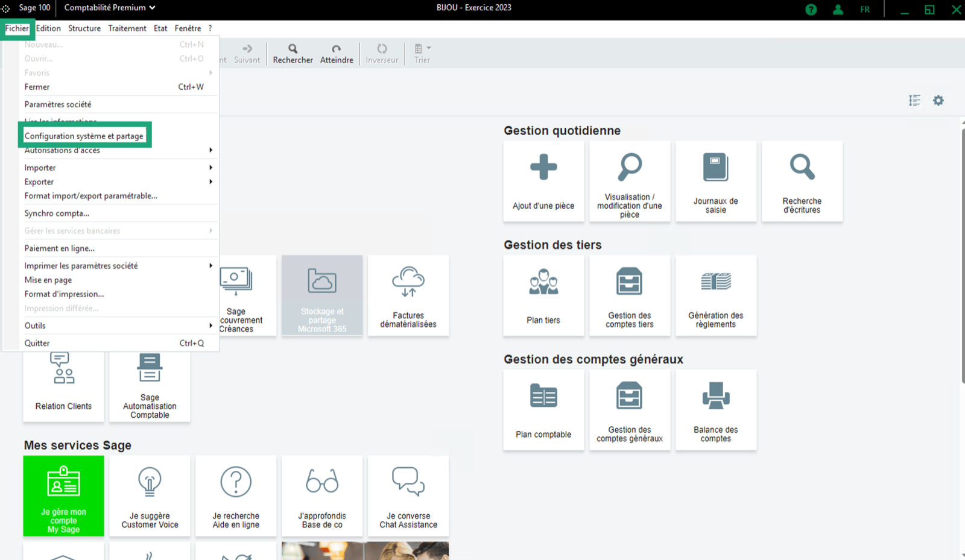Image resolution: width=965 pixels, height=560 pixels.
Task: Open the Etat menu
Action: (160, 28)
